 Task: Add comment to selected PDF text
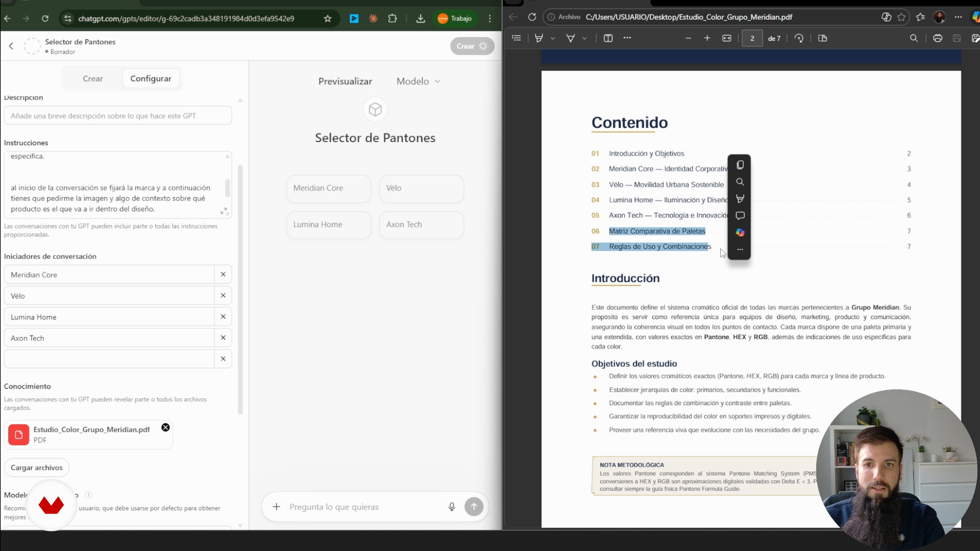coord(740,216)
